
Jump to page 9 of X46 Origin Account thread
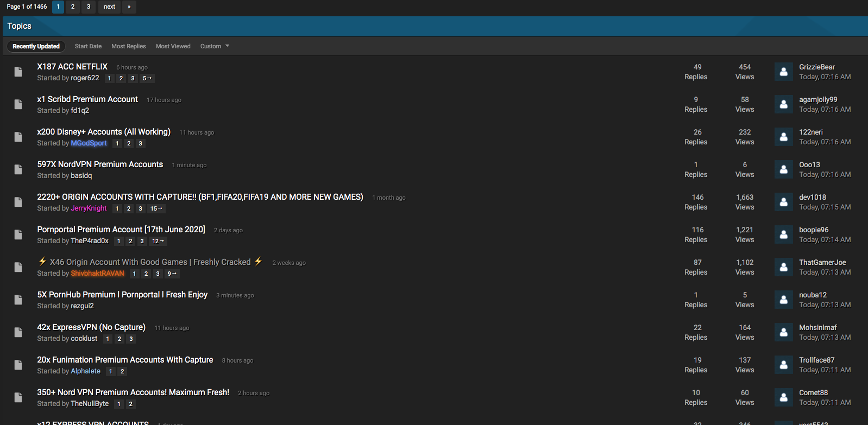tap(172, 274)
